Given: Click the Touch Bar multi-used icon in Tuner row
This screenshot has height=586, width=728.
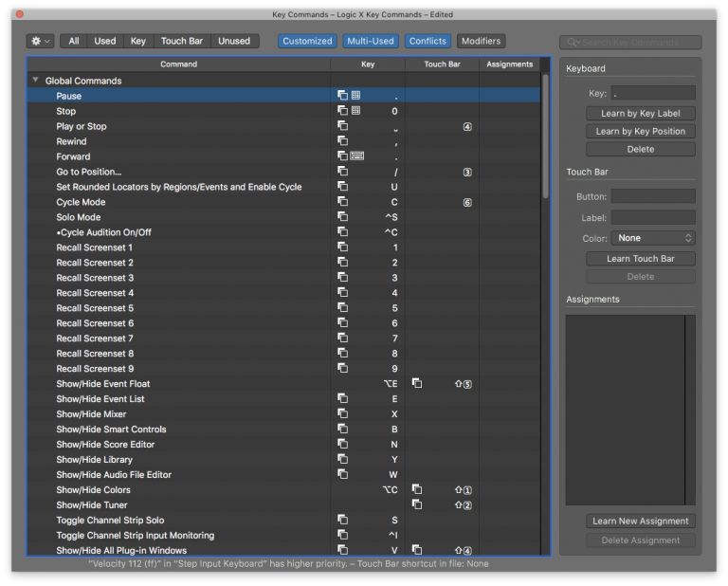Looking at the screenshot, I should 417,504.
